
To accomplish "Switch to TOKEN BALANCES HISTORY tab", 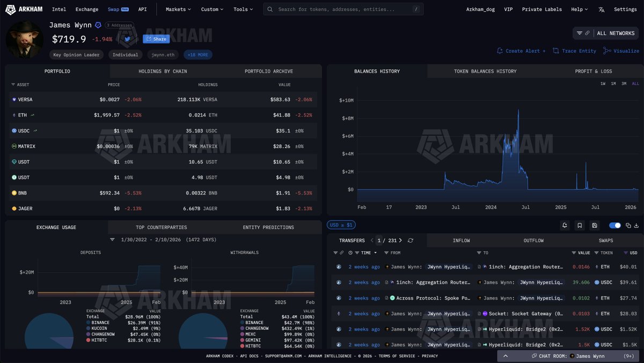I will tap(485, 71).
